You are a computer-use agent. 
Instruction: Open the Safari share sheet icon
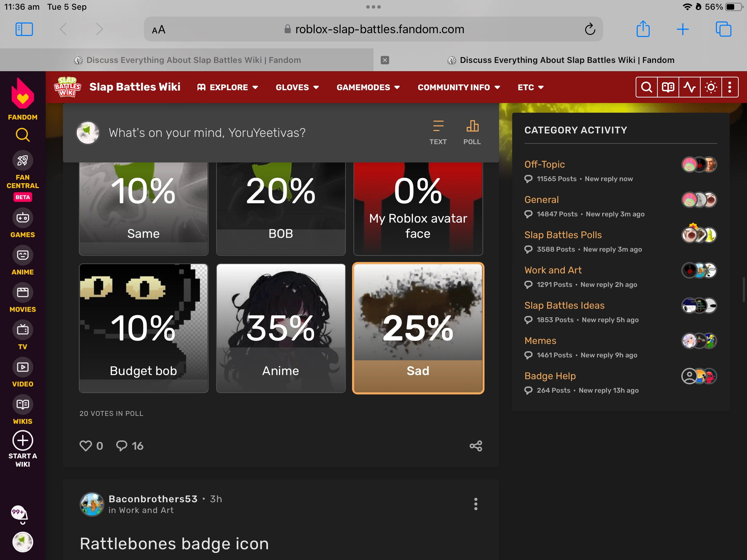pyautogui.click(x=643, y=29)
